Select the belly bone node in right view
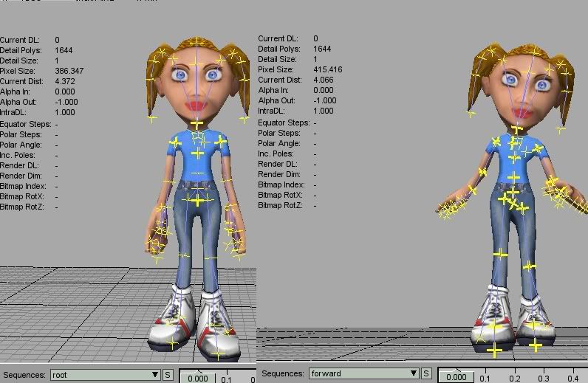The width and height of the screenshot is (588, 383). click(x=514, y=178)
